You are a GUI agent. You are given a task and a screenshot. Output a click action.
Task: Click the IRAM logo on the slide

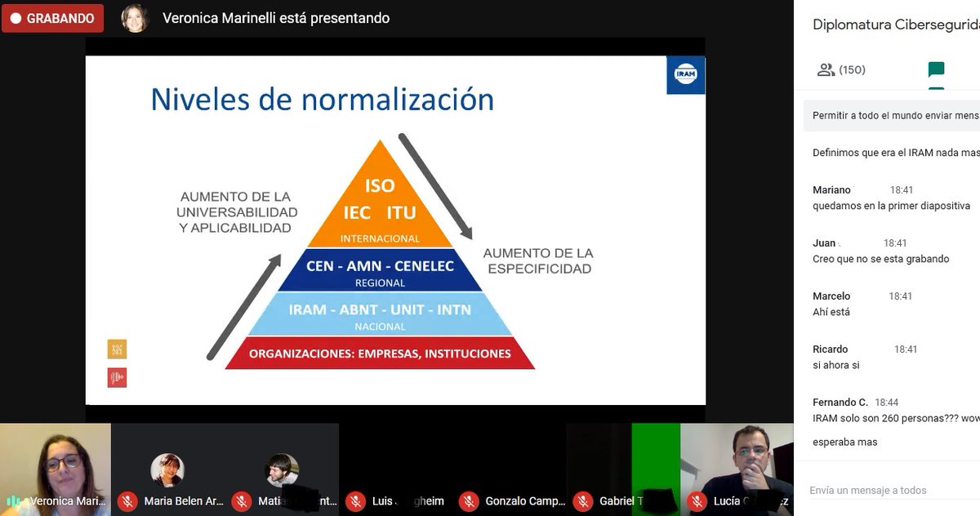pos(685,75)
